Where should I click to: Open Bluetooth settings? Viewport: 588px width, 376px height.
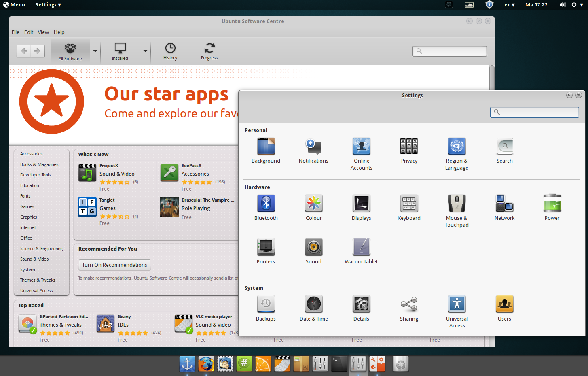pyautogui.click(x=266, y=208)
